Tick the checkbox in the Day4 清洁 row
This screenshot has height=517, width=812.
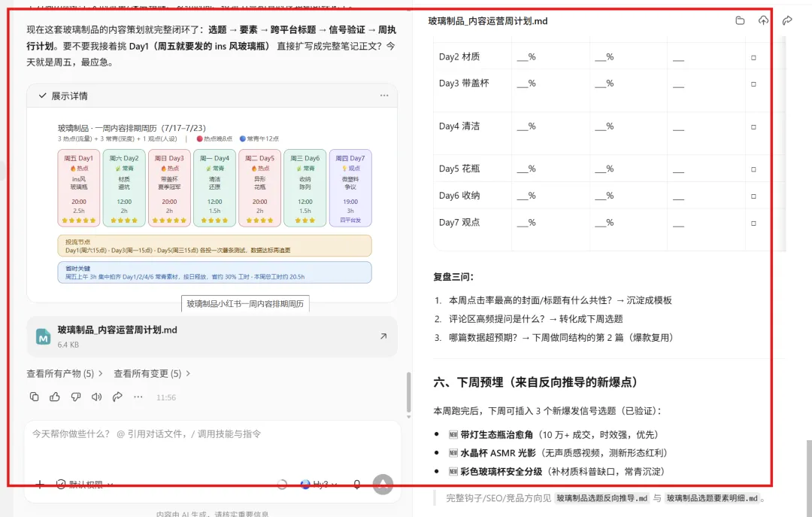[x=753, y=127]
